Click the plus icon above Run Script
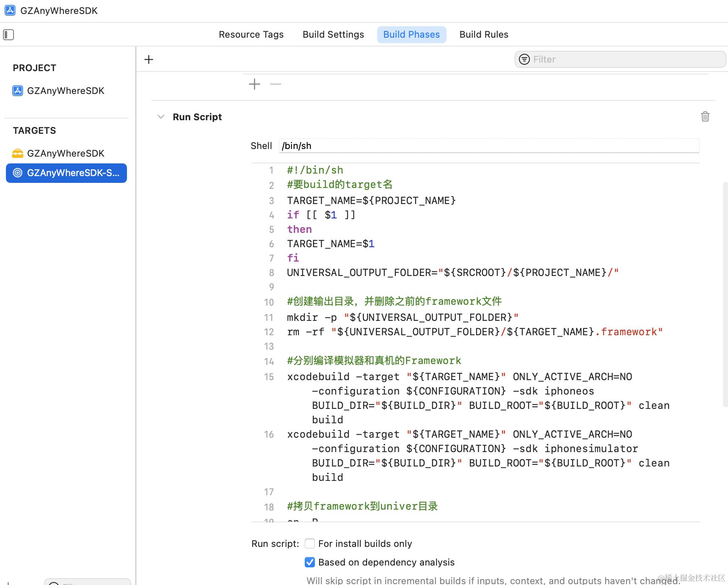 click(254, 84)
